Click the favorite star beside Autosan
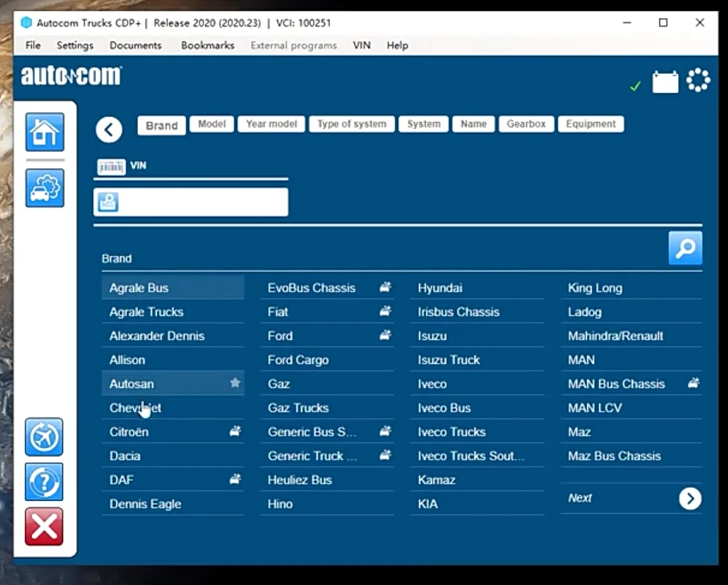 click(x=235, y=383)
